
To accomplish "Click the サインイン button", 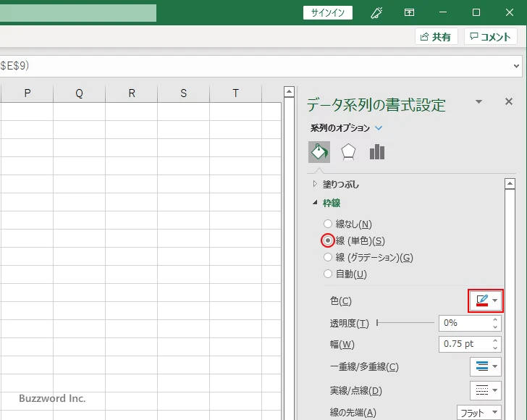I will tap(328, 13).
